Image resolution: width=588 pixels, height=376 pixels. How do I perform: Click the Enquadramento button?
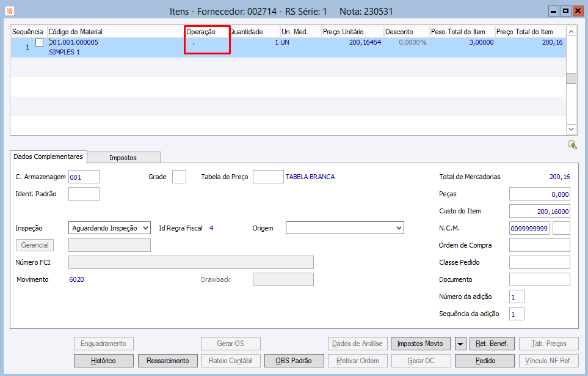(104, 344)
